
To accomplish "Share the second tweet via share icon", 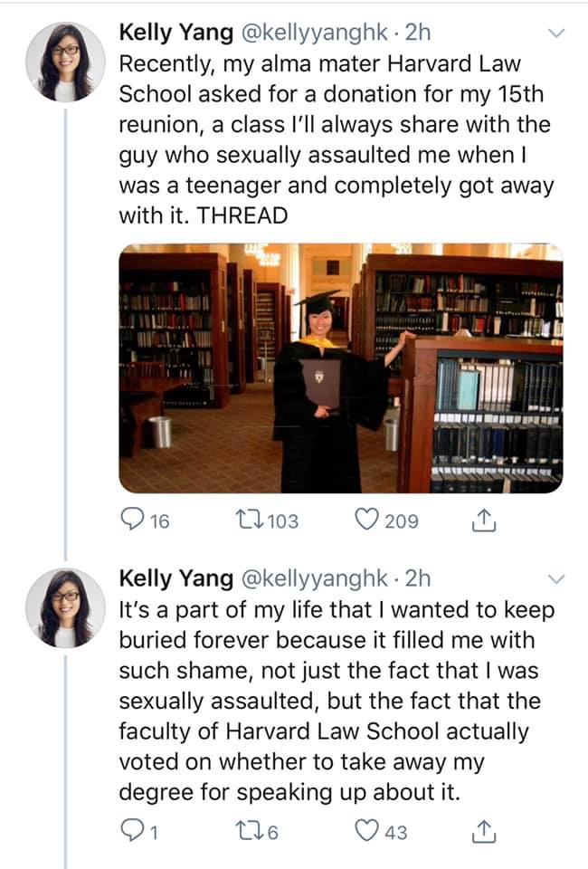I will [x=483, y=831].
